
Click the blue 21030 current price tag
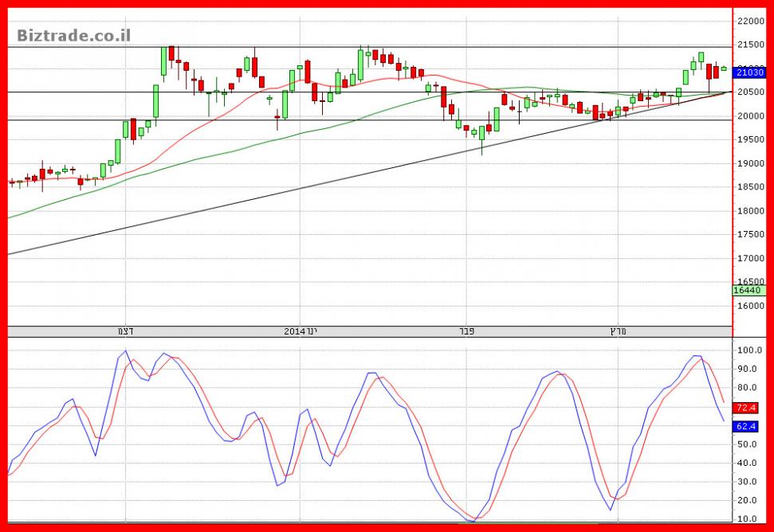(x=749, y=72)
